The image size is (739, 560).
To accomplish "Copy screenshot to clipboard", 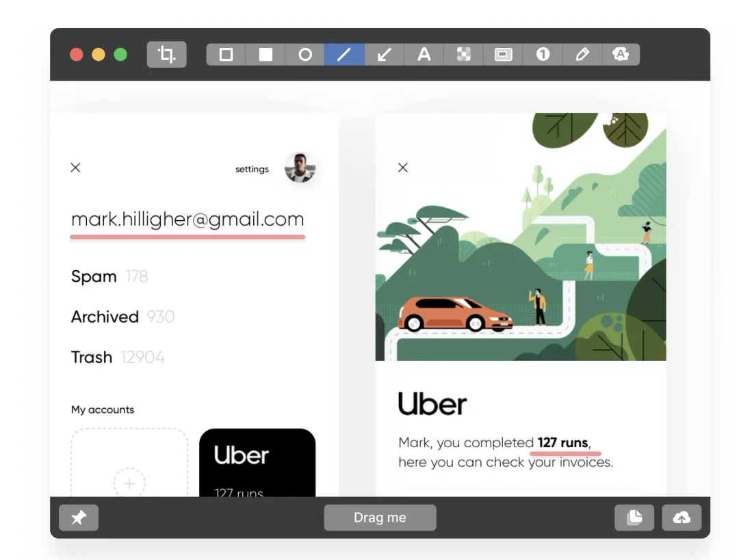I will (x=634, y=518).
